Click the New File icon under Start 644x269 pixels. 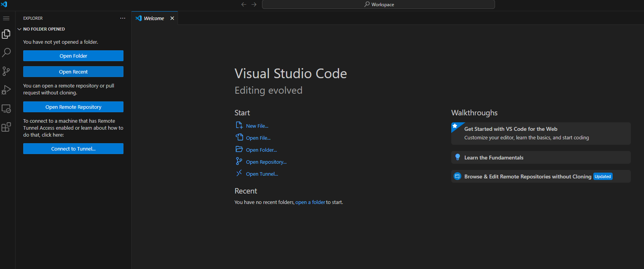239,125
